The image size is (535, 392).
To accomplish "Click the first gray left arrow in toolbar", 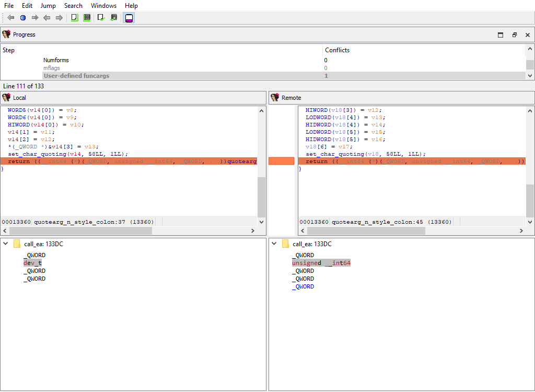I will click(10, 18).
